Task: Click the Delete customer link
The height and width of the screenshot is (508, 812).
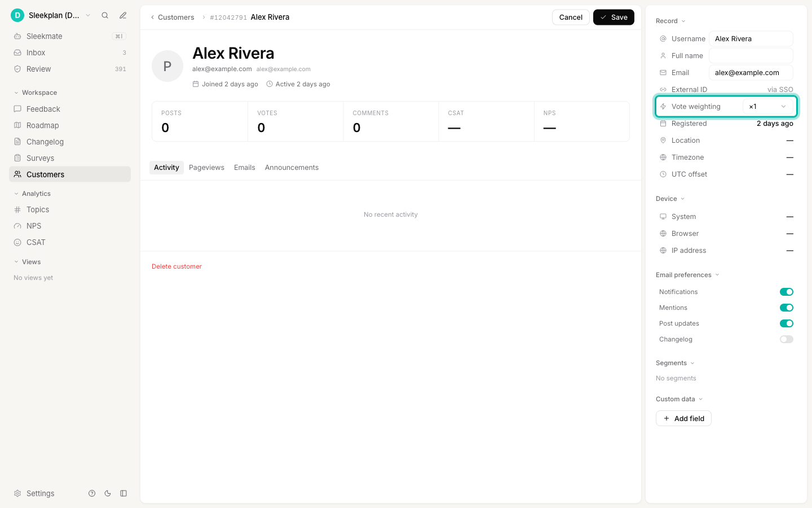Action: pos(176,266)
